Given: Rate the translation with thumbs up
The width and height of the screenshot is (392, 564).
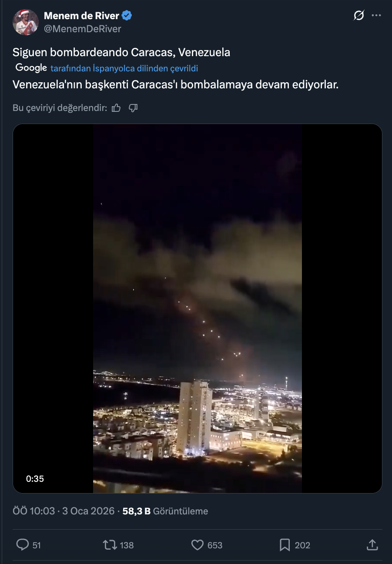Looking at the screenshot, I should 116,108.
